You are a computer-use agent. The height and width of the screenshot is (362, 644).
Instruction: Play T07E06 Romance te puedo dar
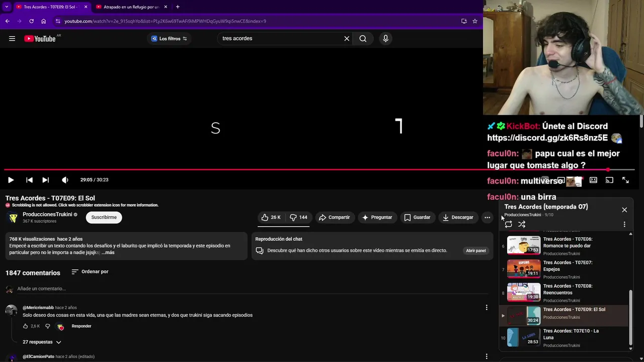pyautogui.click(x=563, y=246)
